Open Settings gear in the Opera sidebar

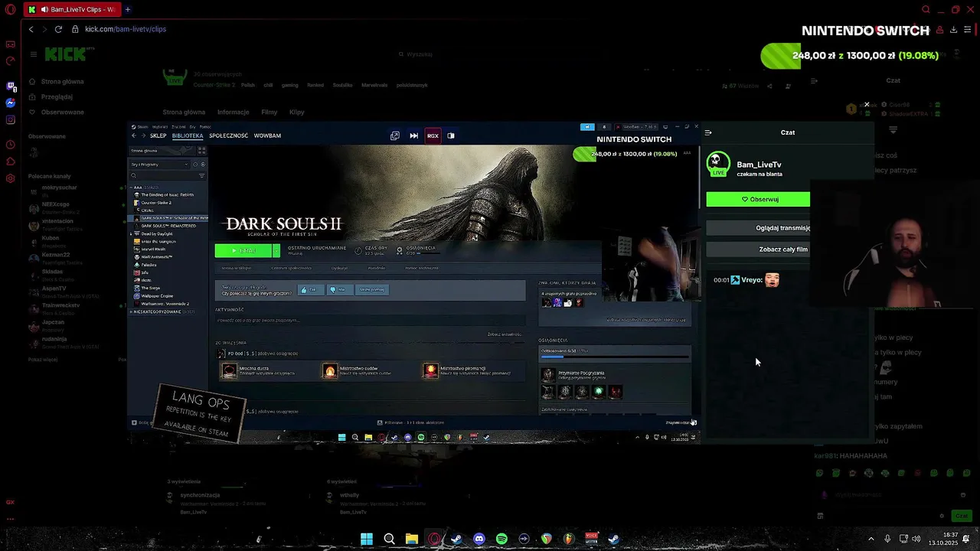11,178
